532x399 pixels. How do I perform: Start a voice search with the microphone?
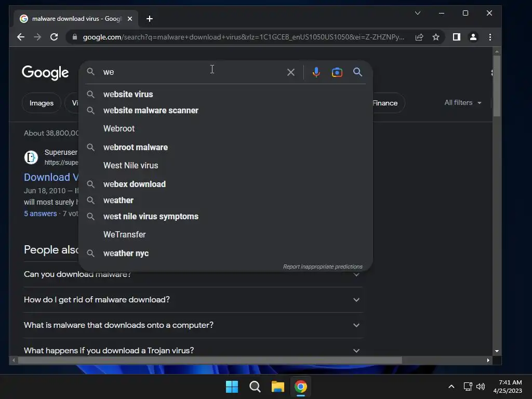316,72
